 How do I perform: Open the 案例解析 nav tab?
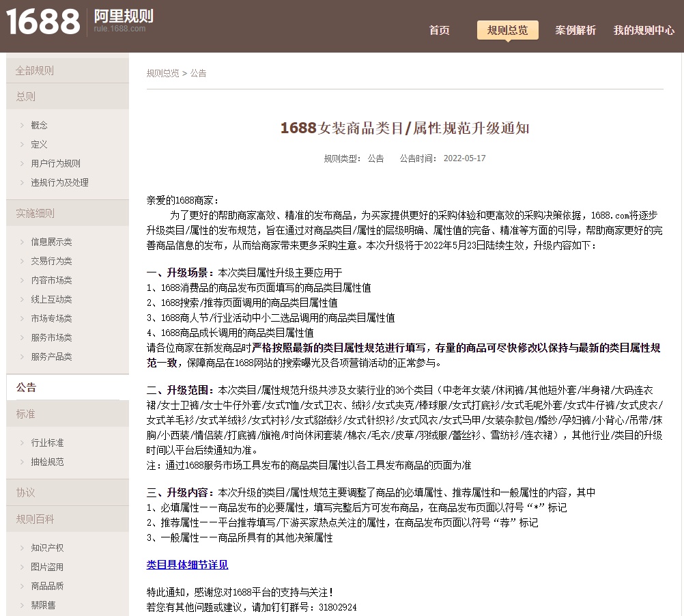[575, 30]
